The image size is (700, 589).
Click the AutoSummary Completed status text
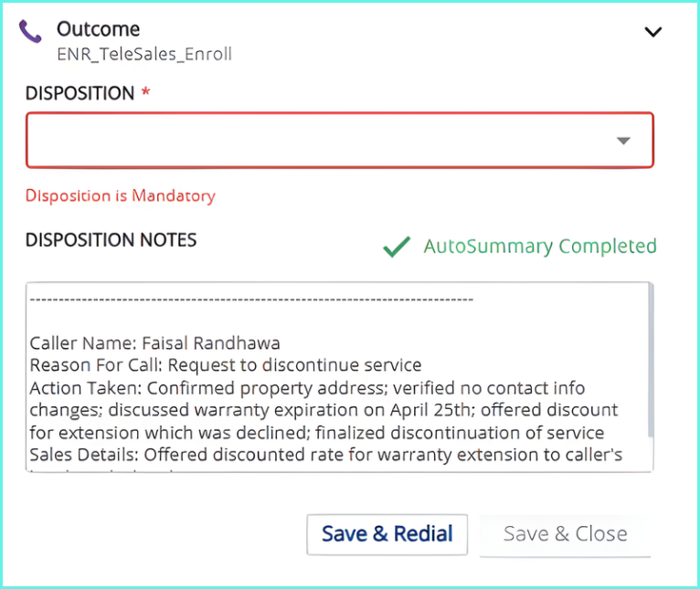539,247
